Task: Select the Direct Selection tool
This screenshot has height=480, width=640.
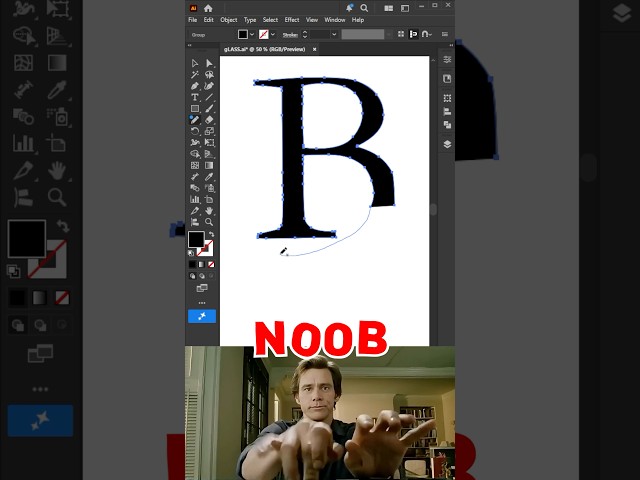Action: pos(209,63)
